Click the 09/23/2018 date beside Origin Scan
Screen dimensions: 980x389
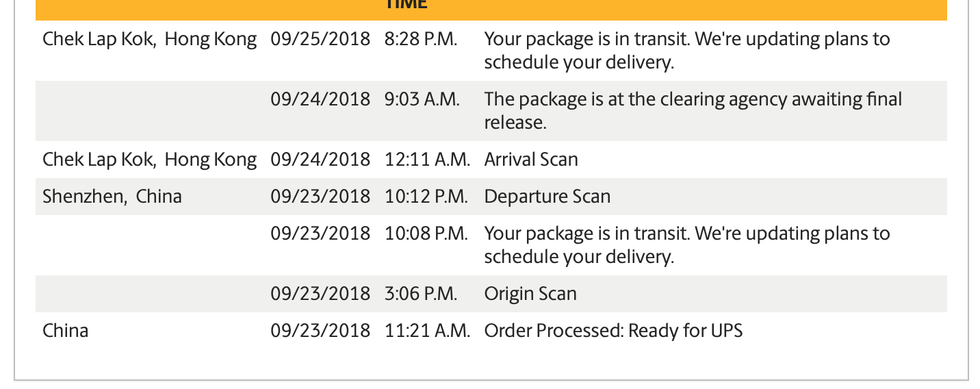click(320, 294)
